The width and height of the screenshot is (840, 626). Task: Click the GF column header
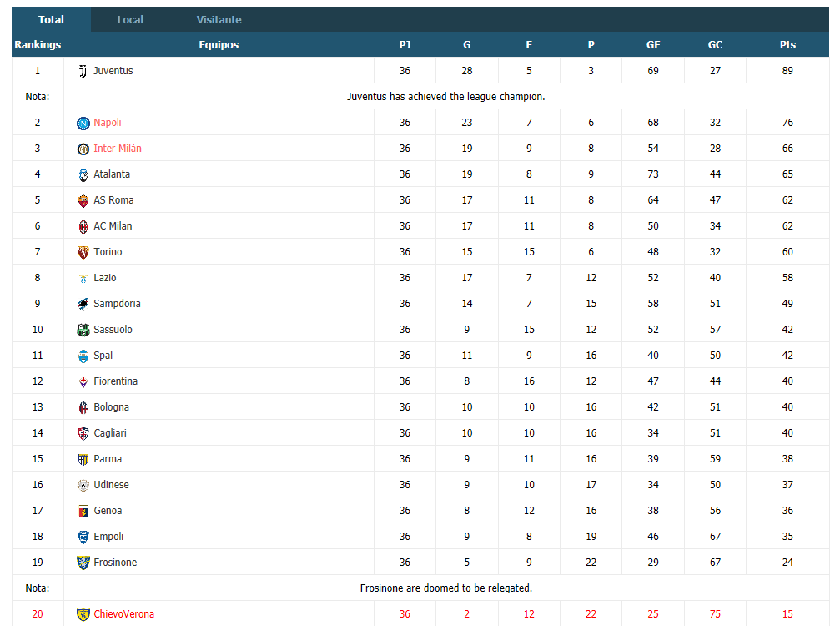point(653,45)
